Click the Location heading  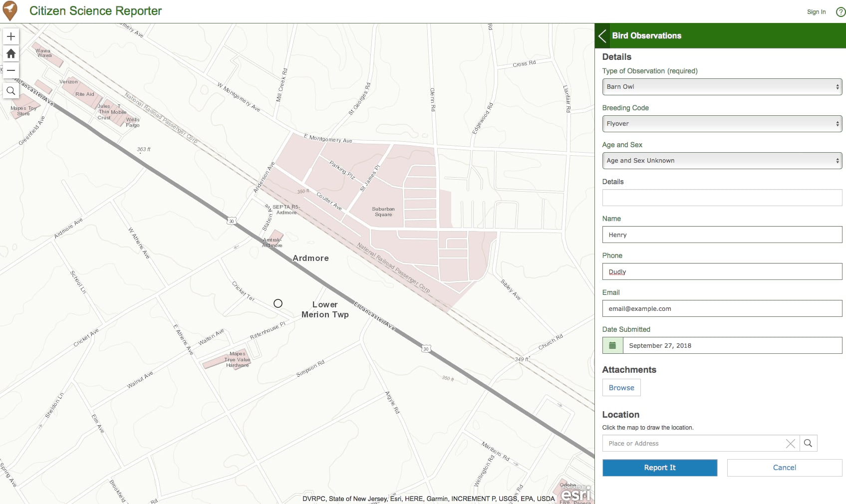620,415
